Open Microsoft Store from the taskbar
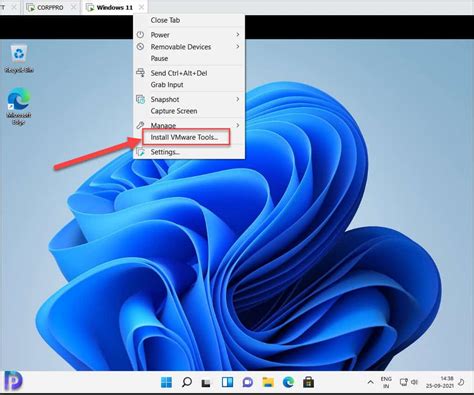474x395 pixels. (x=309, y=382)
